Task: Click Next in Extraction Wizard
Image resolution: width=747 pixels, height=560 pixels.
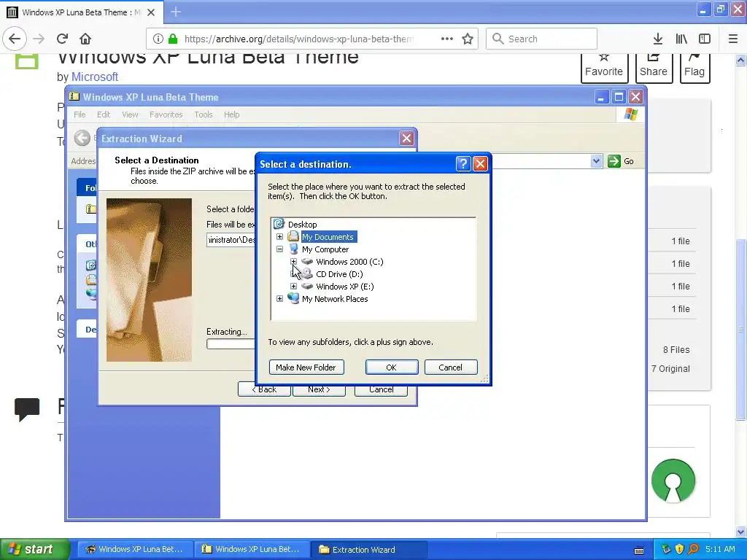Action: click(x=319, y=390)
